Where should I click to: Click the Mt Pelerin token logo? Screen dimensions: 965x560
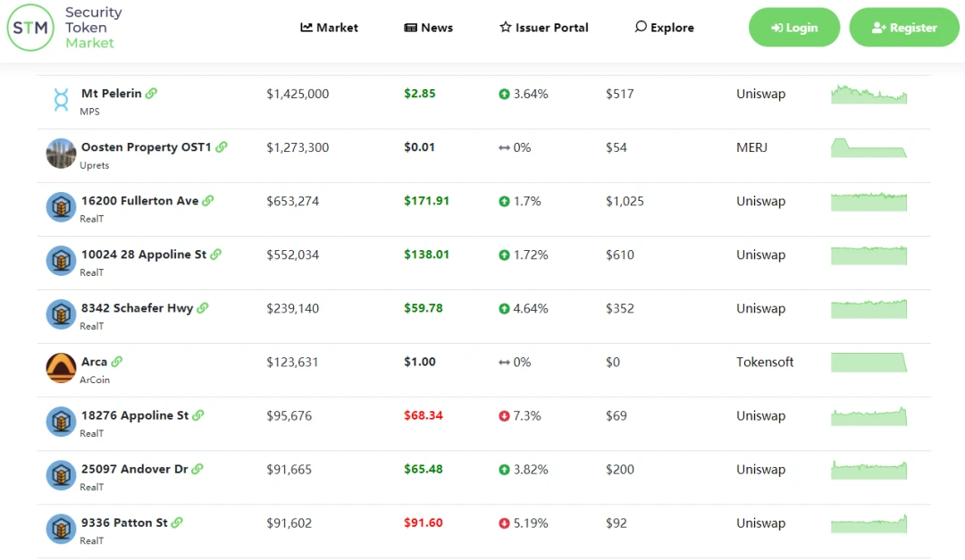pyautogui.click(x=61, y=100)
